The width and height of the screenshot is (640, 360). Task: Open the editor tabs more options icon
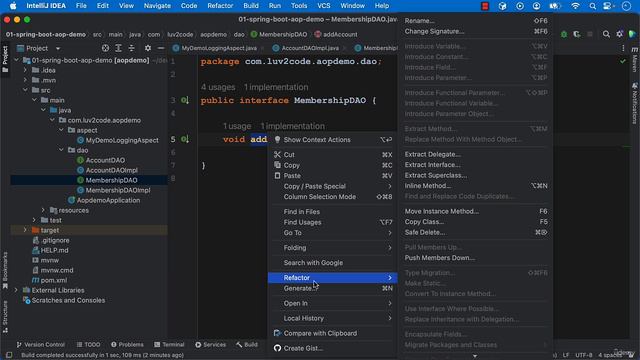pyautogui.click(x=623, y=48)
